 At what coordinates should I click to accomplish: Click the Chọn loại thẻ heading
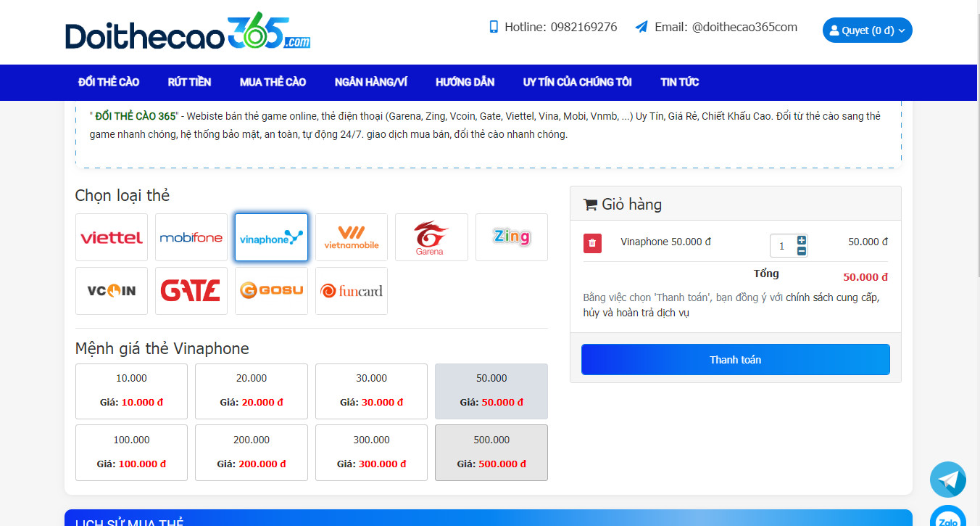pyautogui.click(x=122, y=196)
